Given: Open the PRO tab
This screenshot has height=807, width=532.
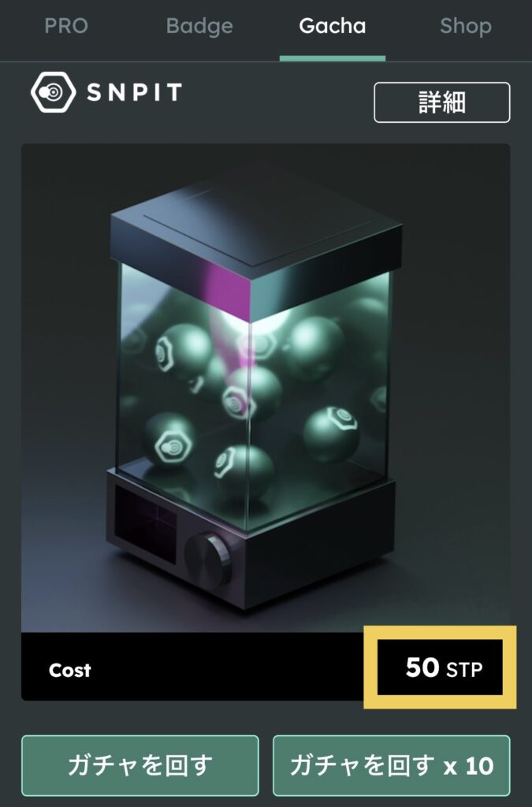Looking at the screenshot, I should pos(66,26).
